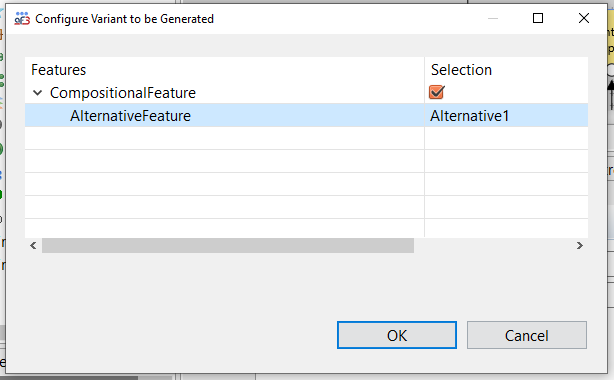Select the AlternativeFeature row label

tap(130, 116)
